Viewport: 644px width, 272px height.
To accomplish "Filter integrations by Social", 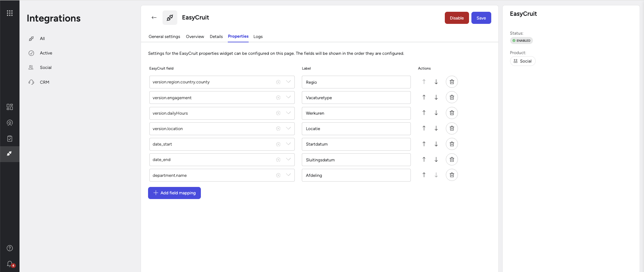I will pyautogui.click(x=45, y=68).
